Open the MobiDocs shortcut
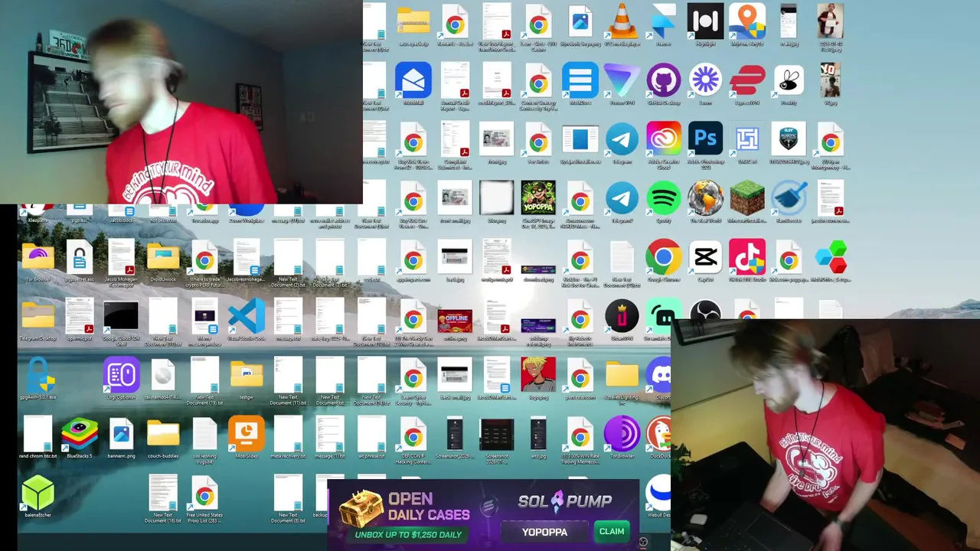 (x=580, y=81)
